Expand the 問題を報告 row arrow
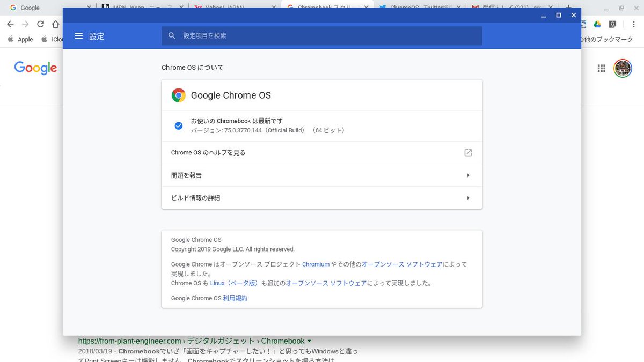The image size is (644, 362). (468, 175)
